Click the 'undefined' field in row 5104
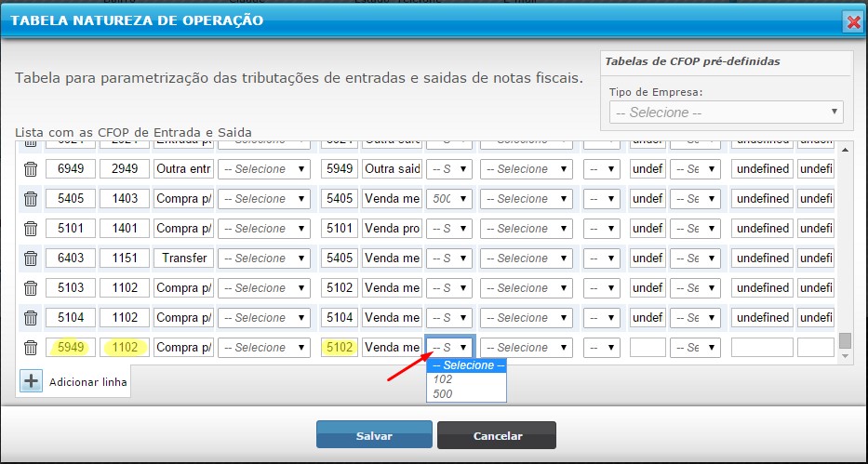The width and height of the screenshot is (868, 464). click(762, 318)
